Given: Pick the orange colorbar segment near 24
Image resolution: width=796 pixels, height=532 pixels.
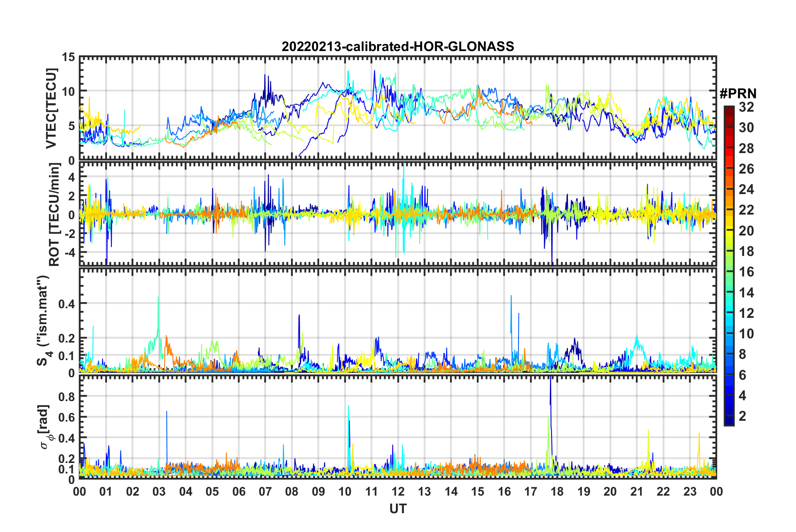Looking at the screenshot, I should click(x=729, y=190).
